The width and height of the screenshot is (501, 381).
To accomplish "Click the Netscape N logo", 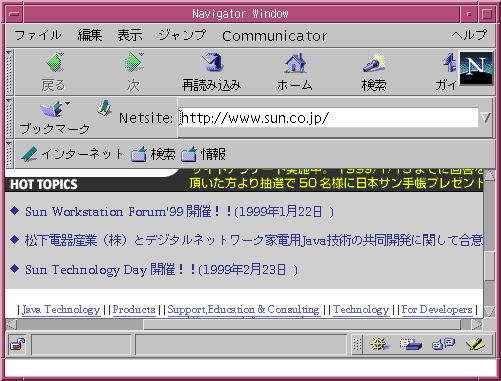I will (476, 68).
